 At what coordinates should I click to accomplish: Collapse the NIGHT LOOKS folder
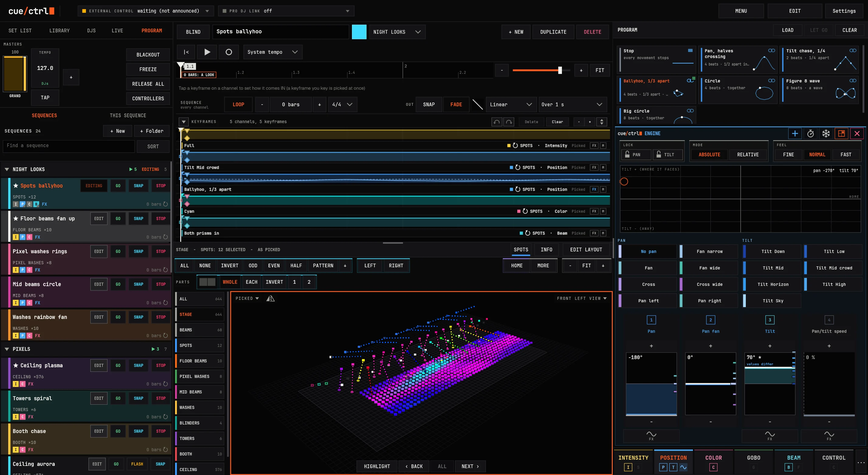click(7, 169)
